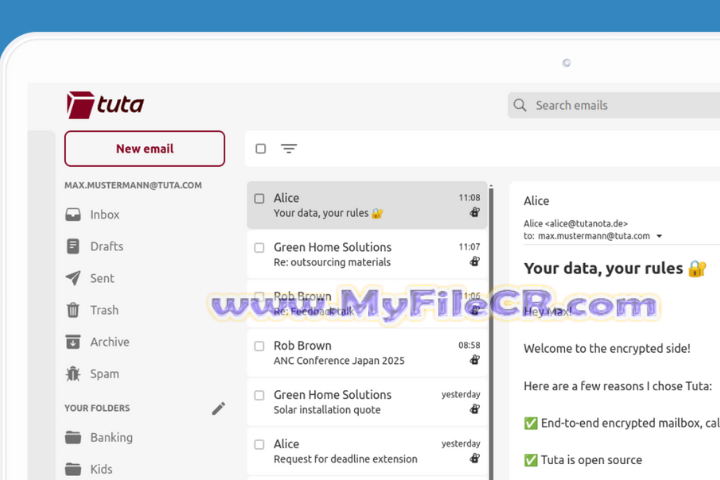Open 'ANC Conference Japan 2025' email
The height and width of the screenshot is (480, 720).
(367, 353)
